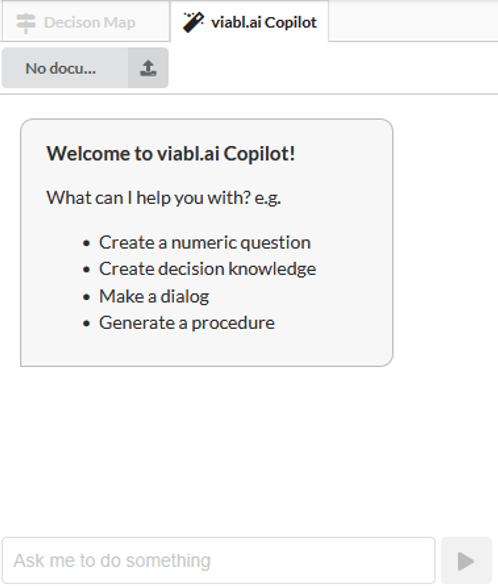Viewport: 498px width, 586px height.
Task: Click the send arrow button
Action: [466, 560]
